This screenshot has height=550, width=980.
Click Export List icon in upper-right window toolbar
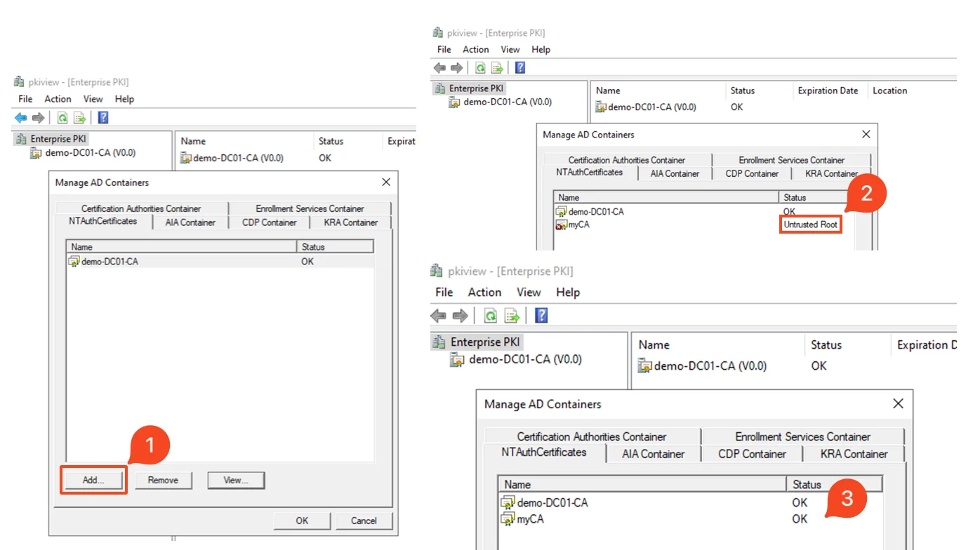(x=497, y=68)
